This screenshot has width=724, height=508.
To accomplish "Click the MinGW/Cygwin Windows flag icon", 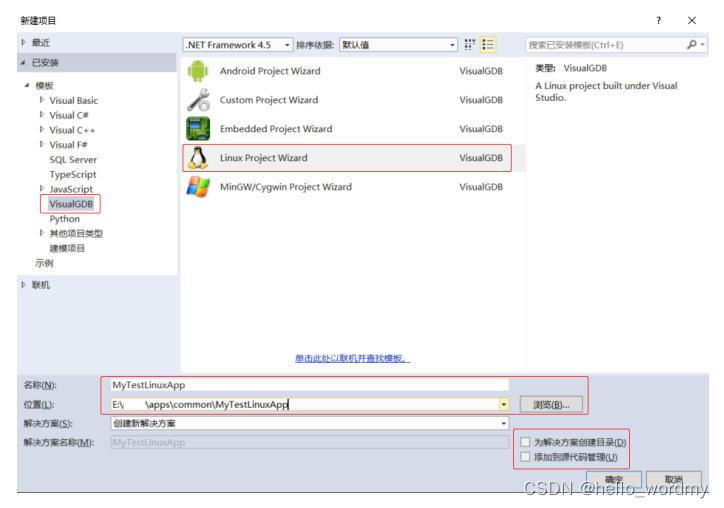I will tap(198, 187).
